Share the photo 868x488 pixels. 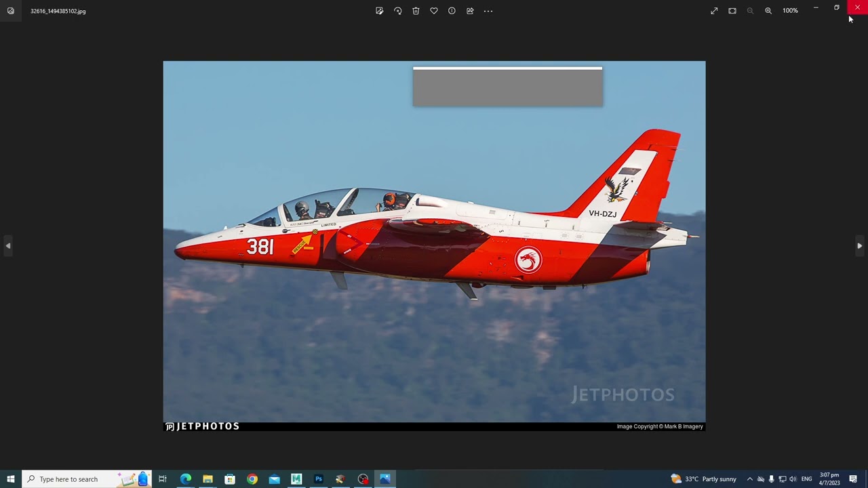click(470, 11)
